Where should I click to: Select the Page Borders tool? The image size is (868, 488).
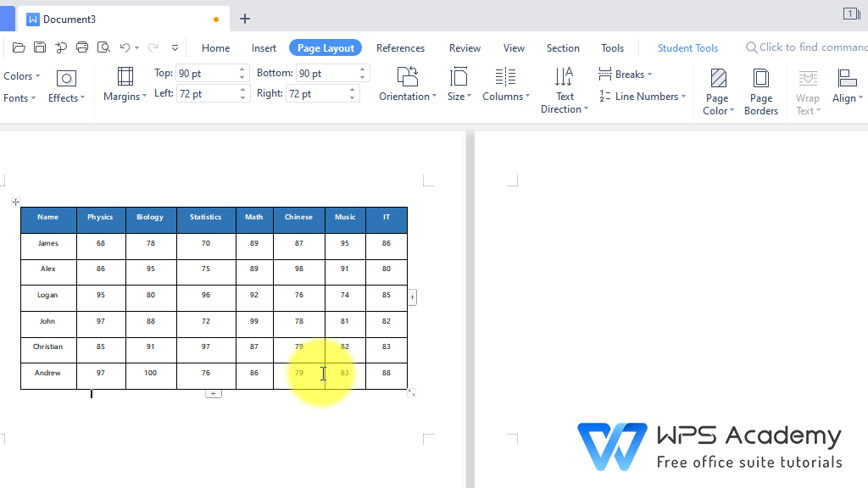coord(760,89)
